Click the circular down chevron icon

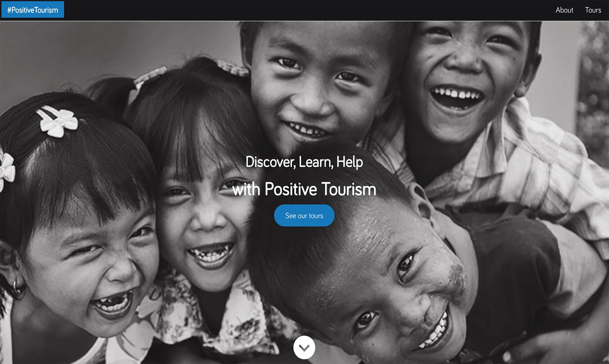click(x=304, y=347)
